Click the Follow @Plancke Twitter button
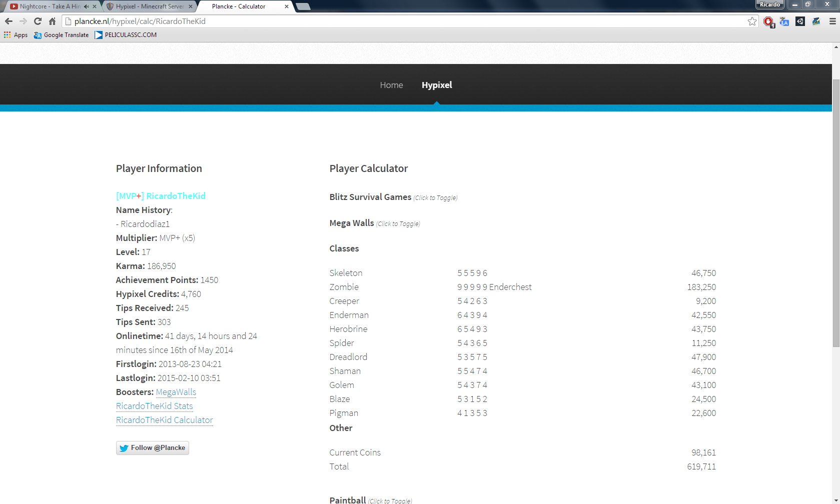The image size is (840, 504). click(x=153, y=448)
